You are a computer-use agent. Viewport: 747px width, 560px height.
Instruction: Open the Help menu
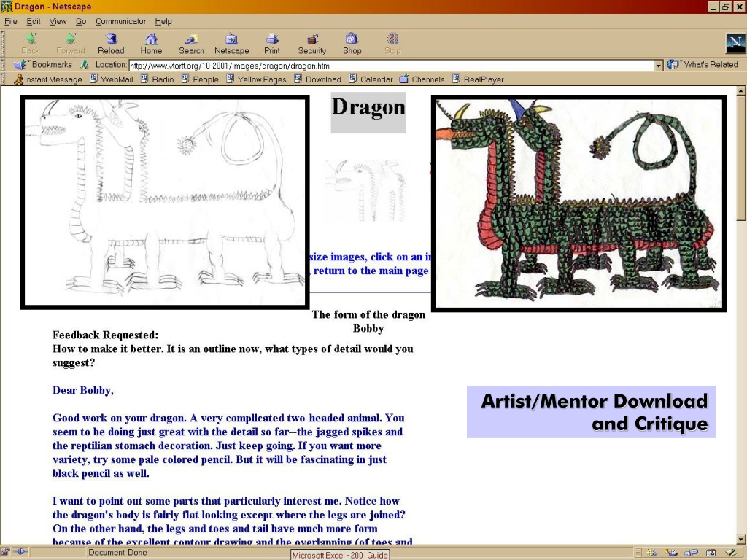[x=163, y=21]
